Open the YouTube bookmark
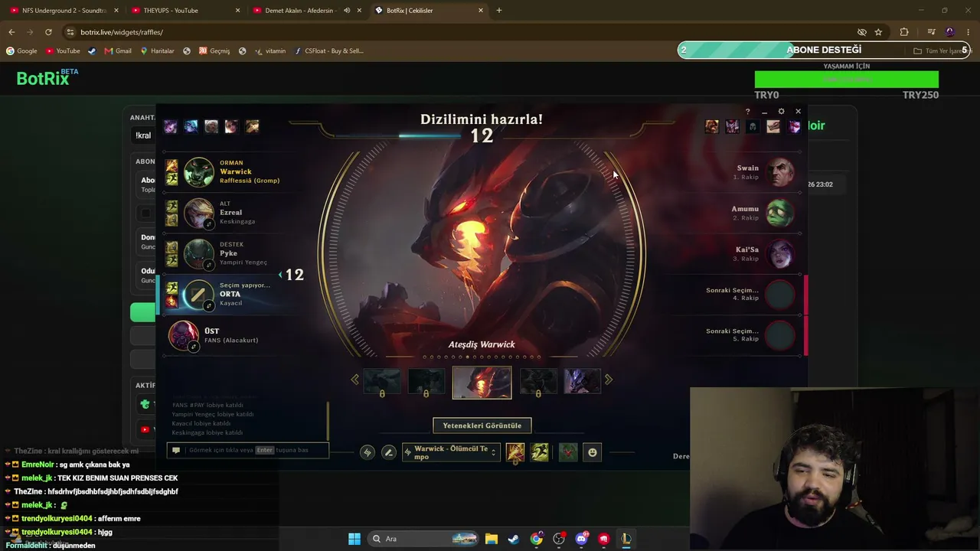Viewport: 980px width, 551px height. pos(63,51)
